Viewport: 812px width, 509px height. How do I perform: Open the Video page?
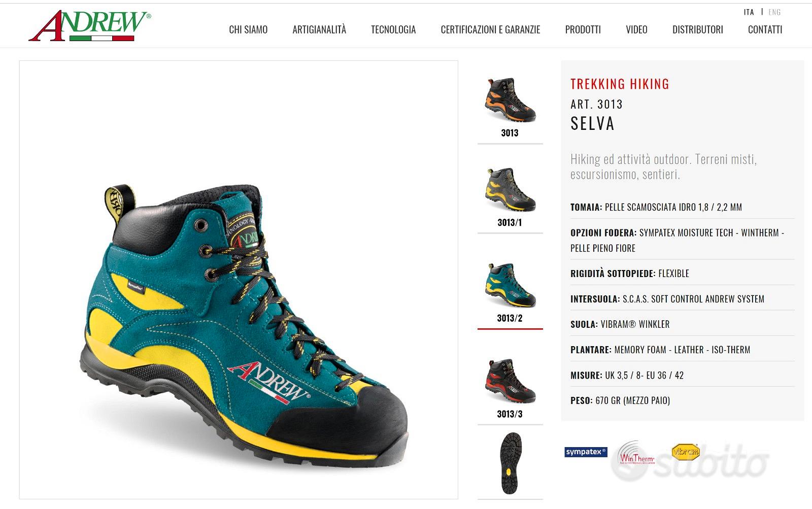coord(636,29)
